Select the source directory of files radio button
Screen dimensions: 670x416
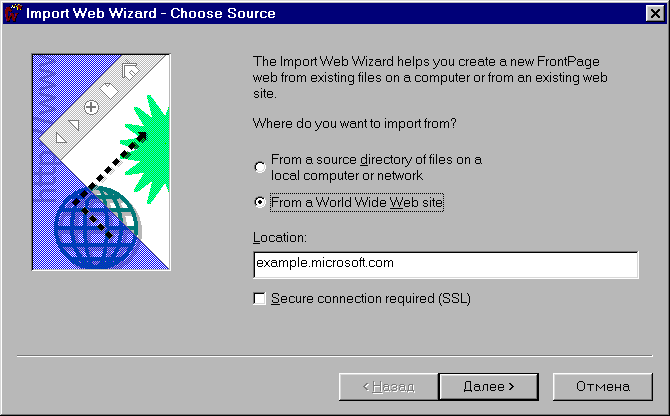260,167
